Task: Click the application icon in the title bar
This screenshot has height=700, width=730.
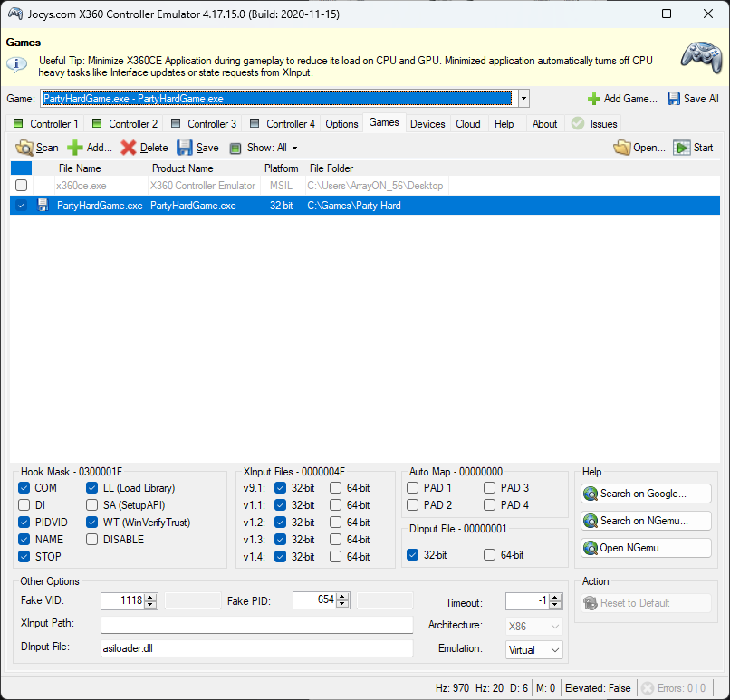Action: click(x=15, y=14)
